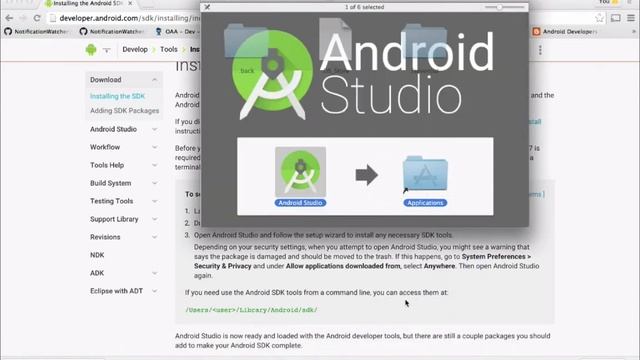640x360 pixels.
Task: Open Adding SDK Packages sidebar link
Action: [x=124, y=111]
